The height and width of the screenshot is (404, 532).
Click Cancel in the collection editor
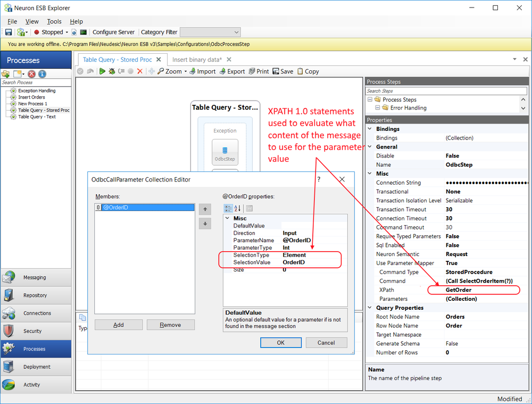tap(326, 343)
